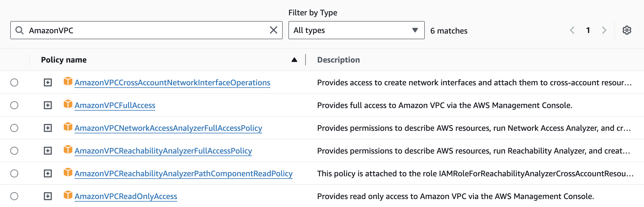The height and width of the screenshot is (207, 644).
Task: Click the 'Filter by Type' label
Action: coord(313,13)
